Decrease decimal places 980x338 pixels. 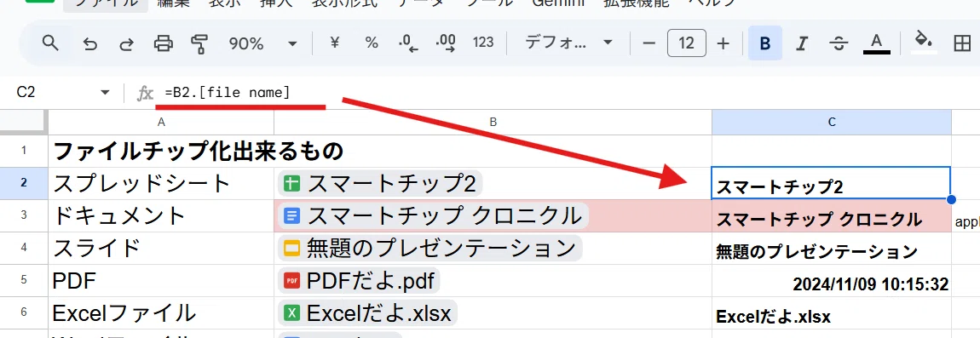pos(408,43)
